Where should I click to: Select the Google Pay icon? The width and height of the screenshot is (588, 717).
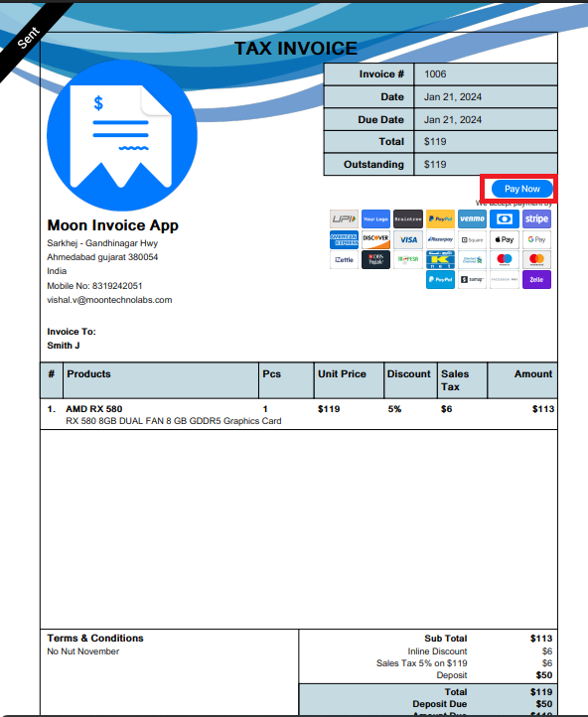[x=536, y=239]
